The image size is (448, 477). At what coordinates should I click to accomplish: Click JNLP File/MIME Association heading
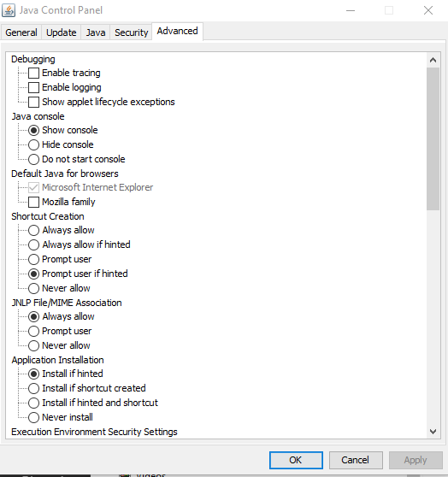pos(67,303)
